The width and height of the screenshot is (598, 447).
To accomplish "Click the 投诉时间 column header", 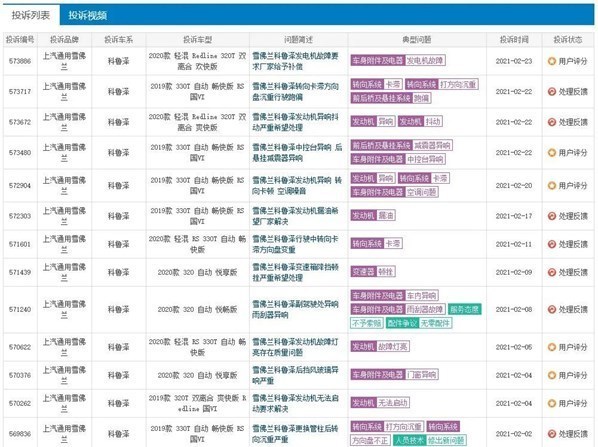I will pyautogui.click(x=514, y=39).
